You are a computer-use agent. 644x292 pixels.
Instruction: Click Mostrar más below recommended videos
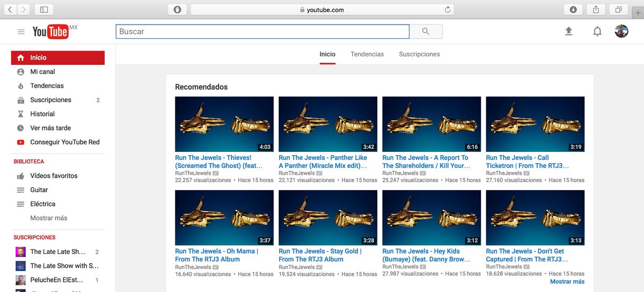point(567,282)
